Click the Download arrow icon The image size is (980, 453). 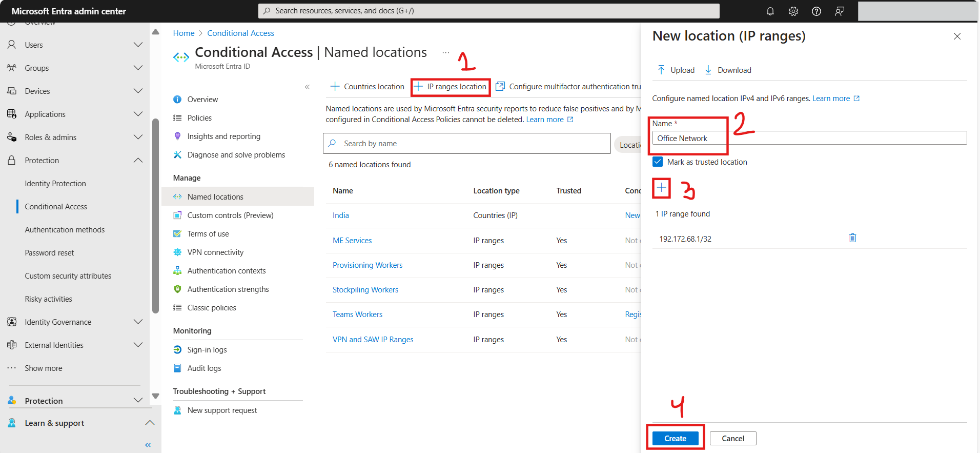tap(708, 70)
